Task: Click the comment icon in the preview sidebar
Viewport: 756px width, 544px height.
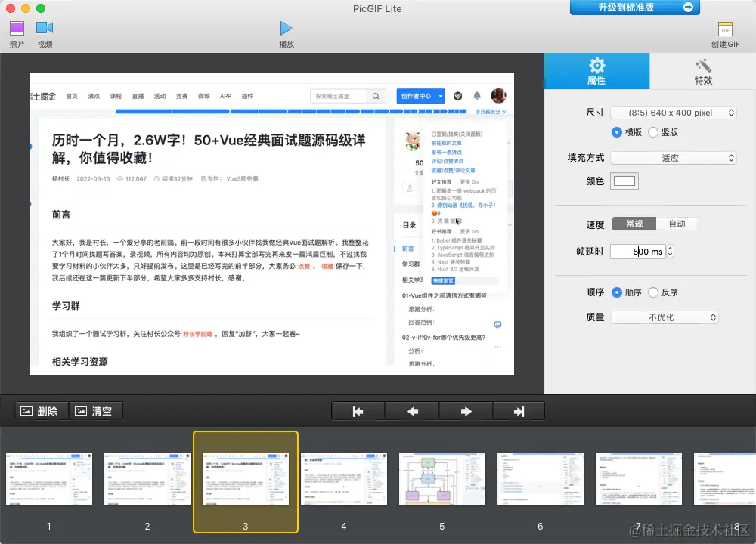Action: coord(497,325)
